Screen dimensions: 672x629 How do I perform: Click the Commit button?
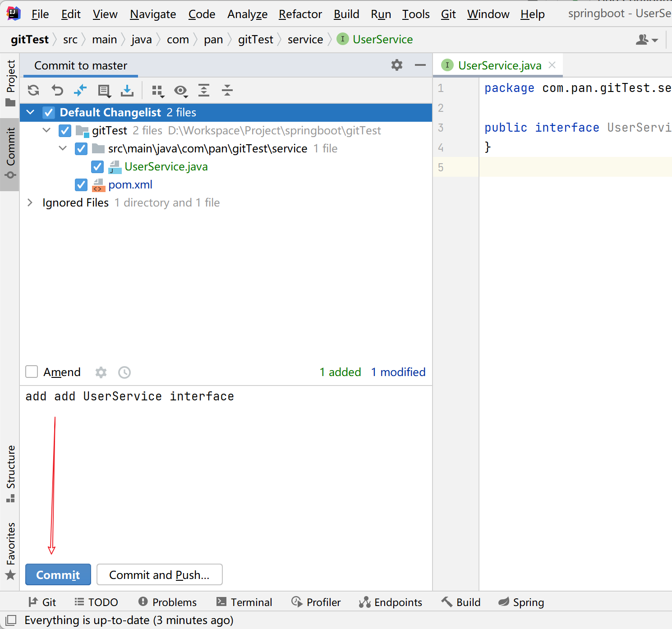pos(58,575)
